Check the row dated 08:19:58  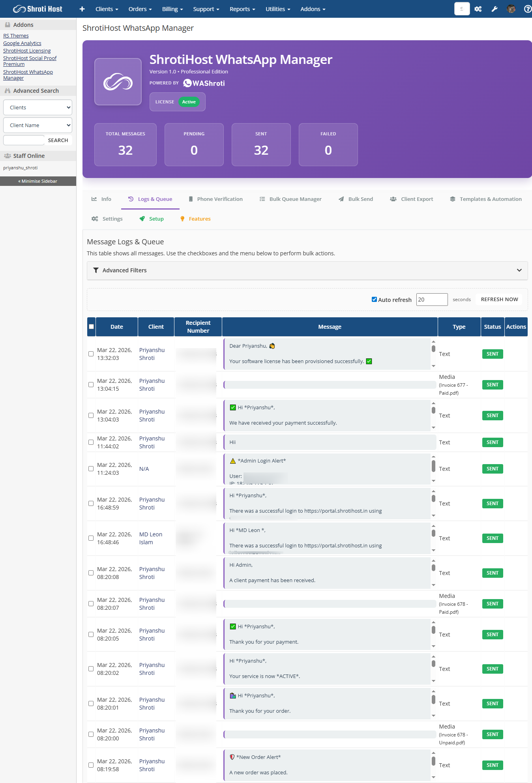pyautogui.click(x=91, y=765)
